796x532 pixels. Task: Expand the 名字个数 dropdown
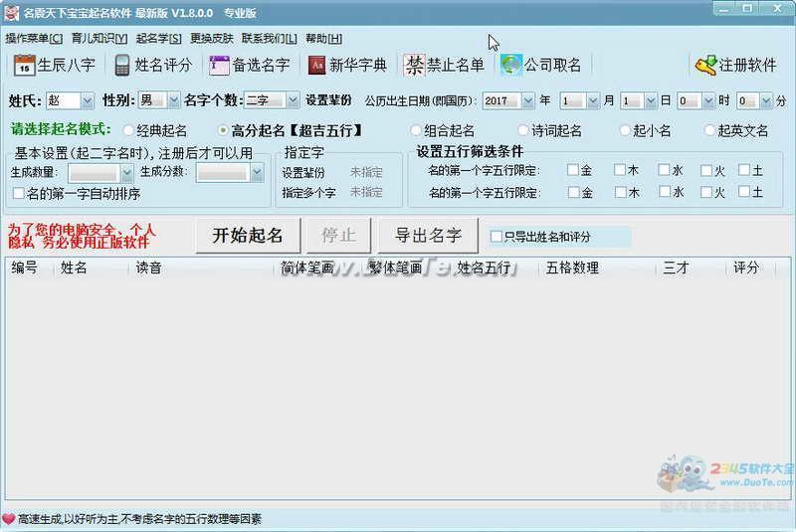pos(292,100)
